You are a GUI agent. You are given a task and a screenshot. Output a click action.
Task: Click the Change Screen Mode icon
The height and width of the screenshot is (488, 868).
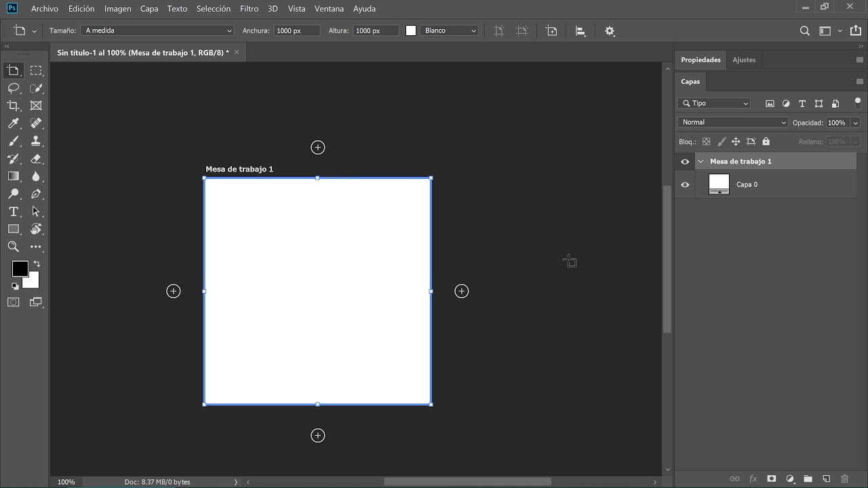[36, 302]
